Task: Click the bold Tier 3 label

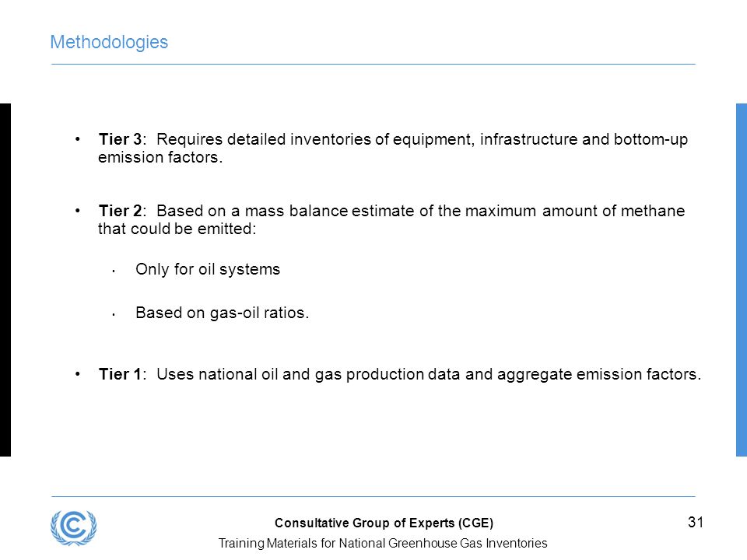Action: coord(120,139)
